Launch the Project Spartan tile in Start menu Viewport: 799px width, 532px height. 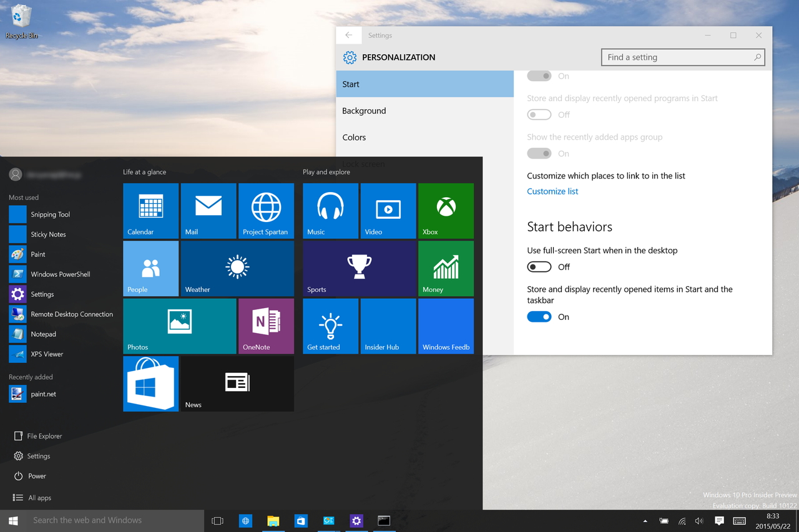click(266, 211)
